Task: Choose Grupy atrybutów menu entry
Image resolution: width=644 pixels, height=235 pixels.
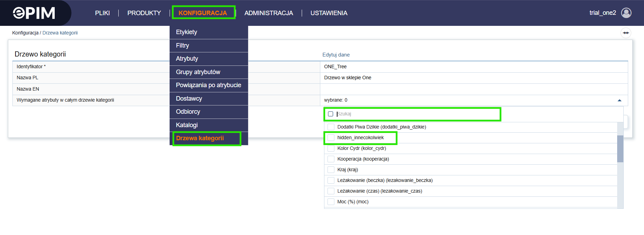Action: pyautogui.click(x=209, y=72)
